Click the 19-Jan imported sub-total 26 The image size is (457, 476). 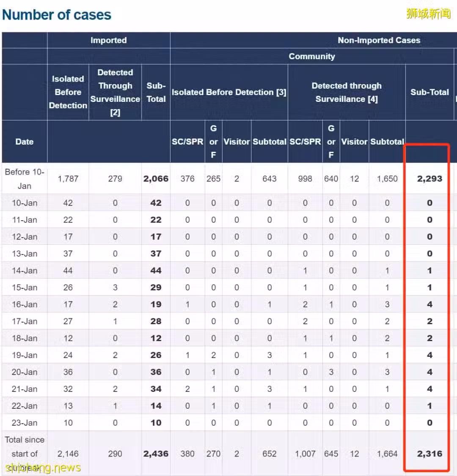(156, 355)
